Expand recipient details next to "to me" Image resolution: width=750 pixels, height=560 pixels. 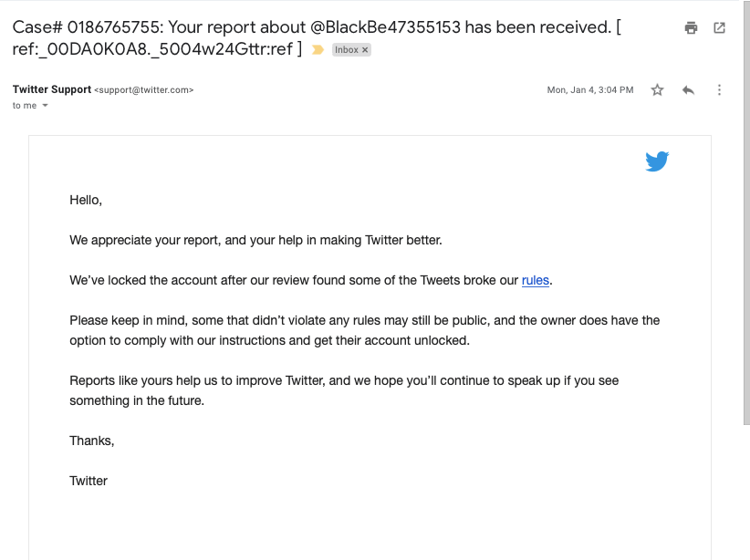point(46,106)
